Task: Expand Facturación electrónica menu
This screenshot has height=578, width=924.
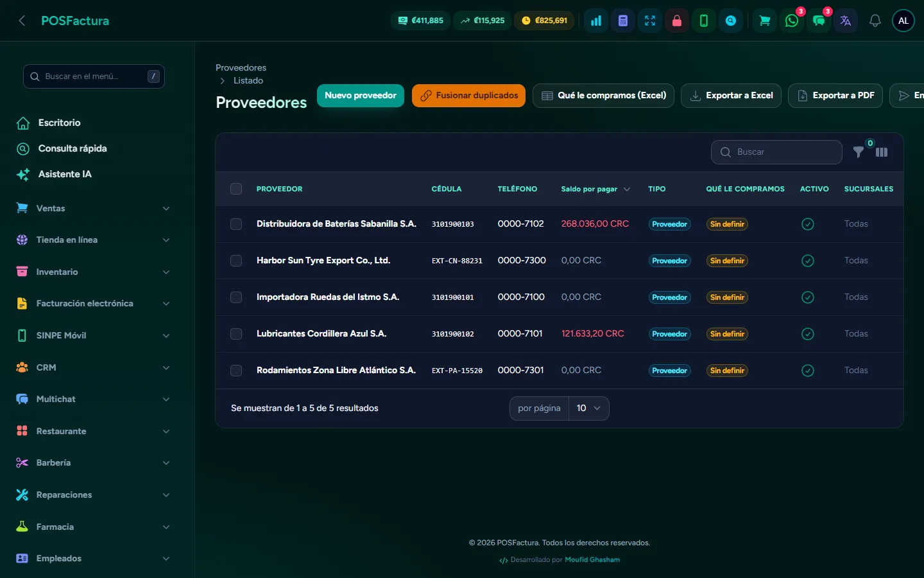Action: (94, 304)
